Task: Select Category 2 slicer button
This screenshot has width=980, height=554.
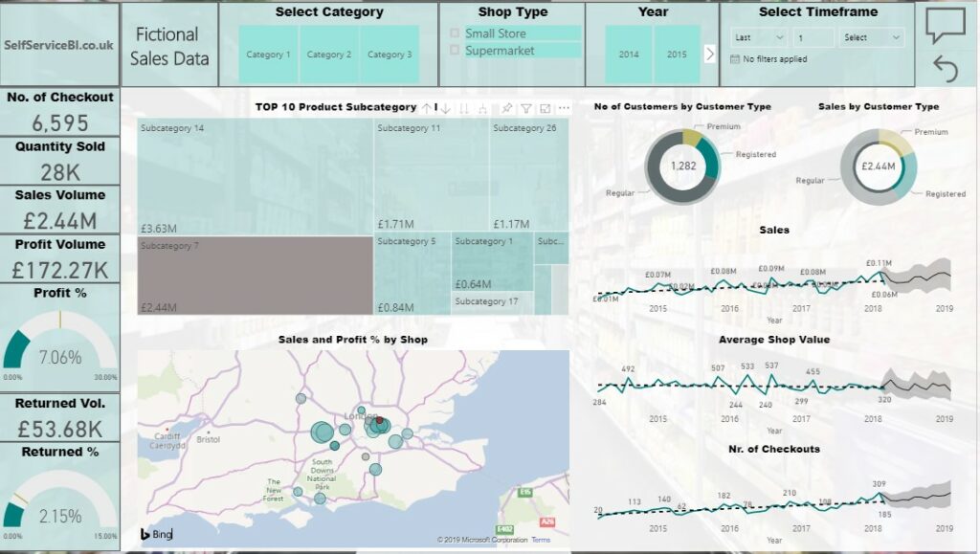Action: click(x=329, y=55)
